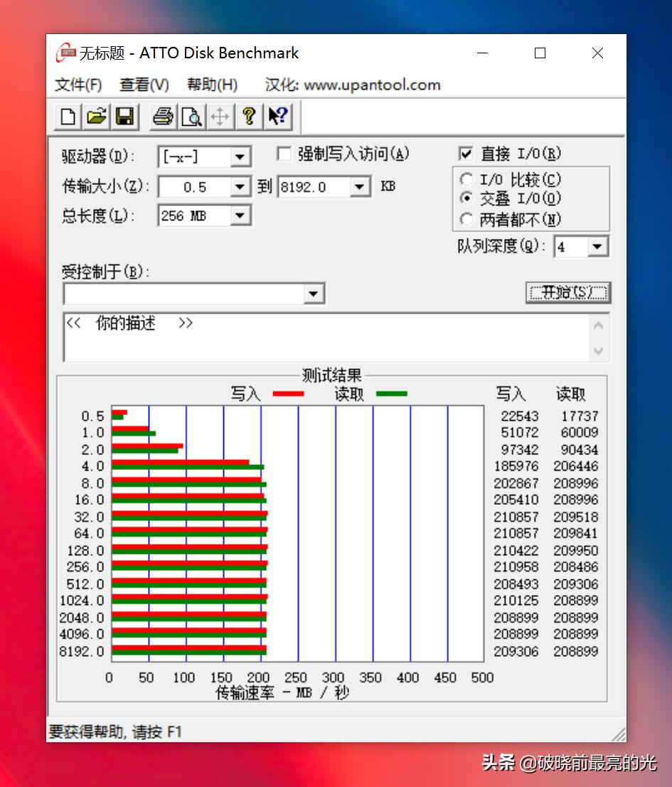Screen dimensions: 672x787
Task: Enable 强制写入访问 checkbox
Action: point(284,154)
